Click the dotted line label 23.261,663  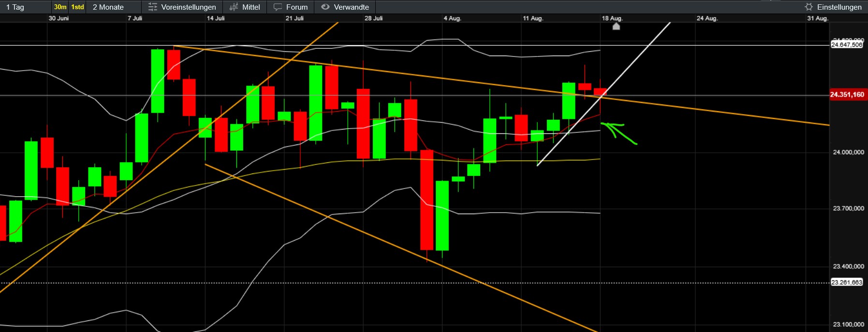pos(847,282)
